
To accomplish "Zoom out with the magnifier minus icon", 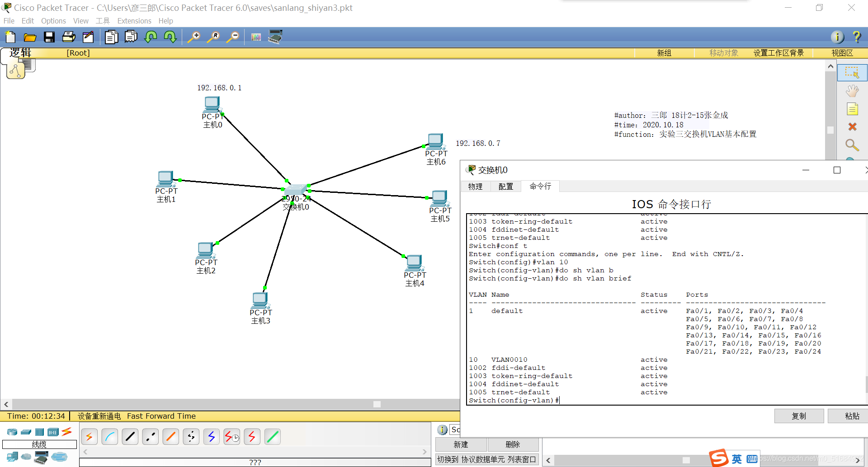I will [233, 37].
